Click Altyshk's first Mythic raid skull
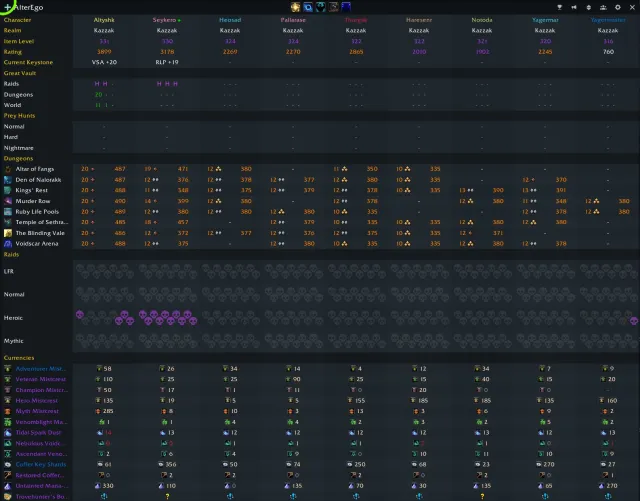This screenshot has width=640, height=501. point(80,338)
